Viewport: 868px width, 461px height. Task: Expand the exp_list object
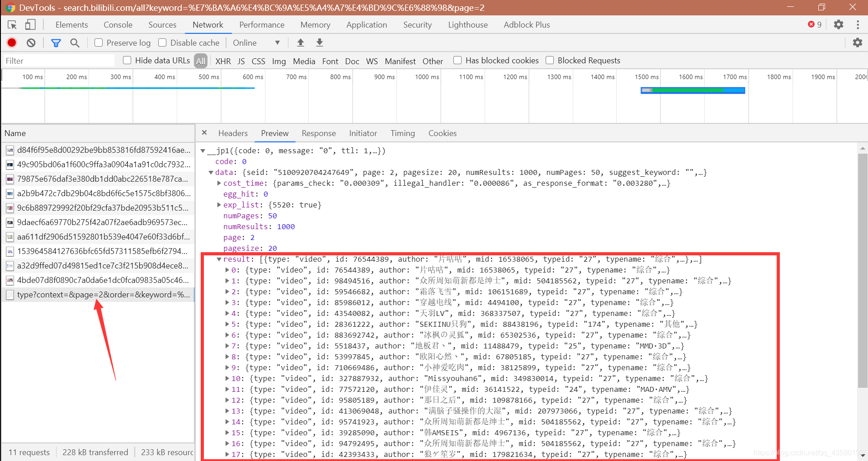coord(219,205)
